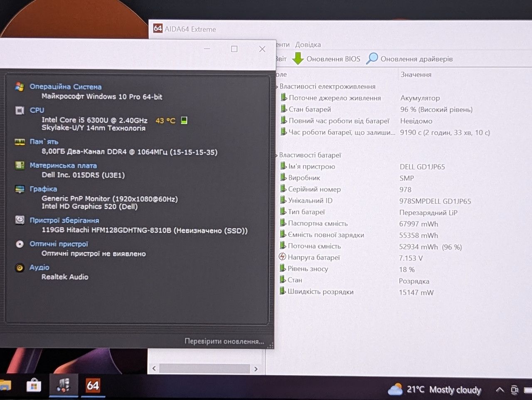The width and height of the screenshot is (532, 400).
Task: Switch to Speccy on the taskbar
Action: (63, 385)
